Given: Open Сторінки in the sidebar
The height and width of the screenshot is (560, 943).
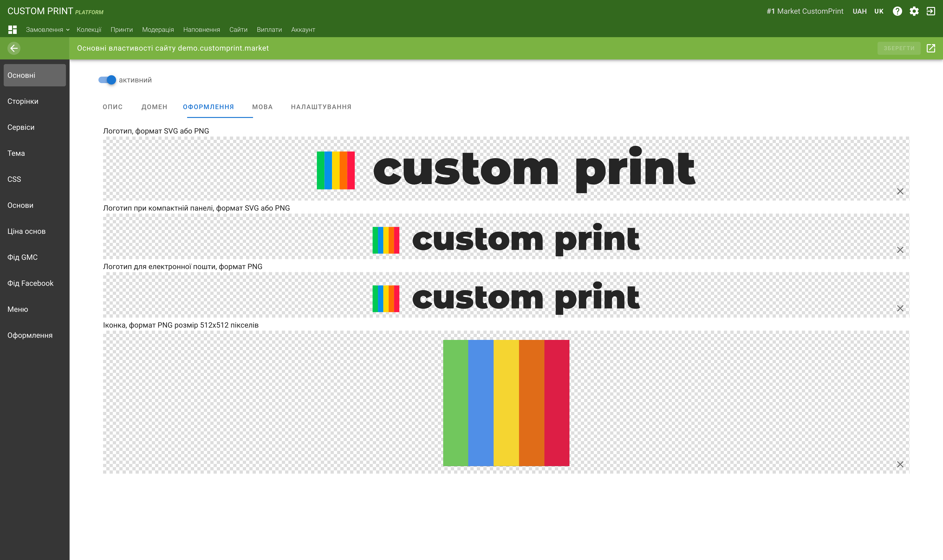Looking at the screenshot, I should point(35,101).
